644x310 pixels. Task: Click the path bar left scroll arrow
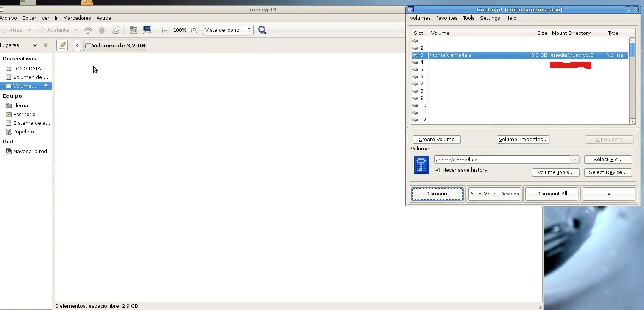pos(77,45)
